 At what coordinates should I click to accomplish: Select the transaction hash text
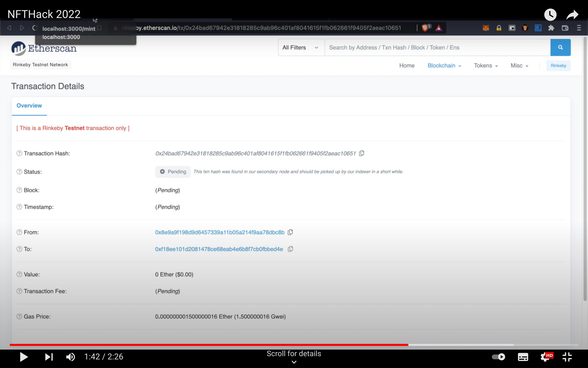(255, 154)
